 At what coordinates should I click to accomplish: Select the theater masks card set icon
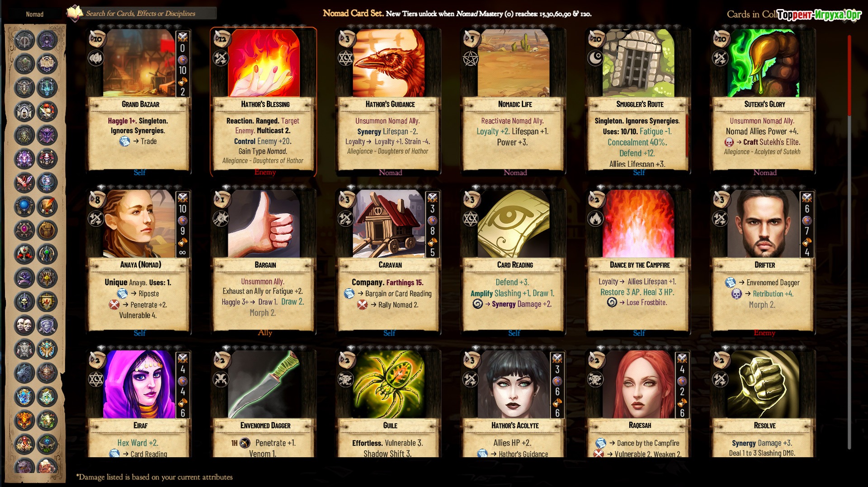pos(24,325)
